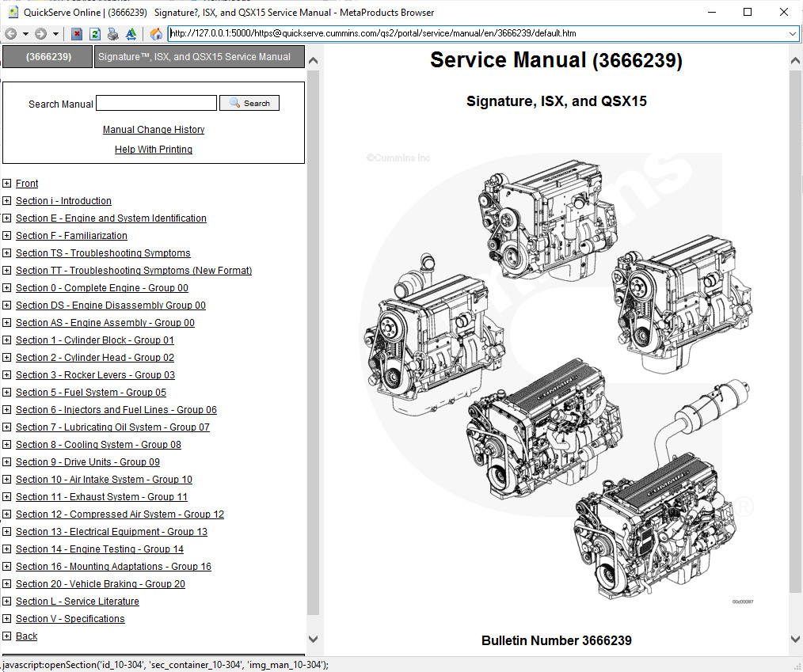Expand Section AS Engine Assembly plus icon

click(x=6, y=322)
